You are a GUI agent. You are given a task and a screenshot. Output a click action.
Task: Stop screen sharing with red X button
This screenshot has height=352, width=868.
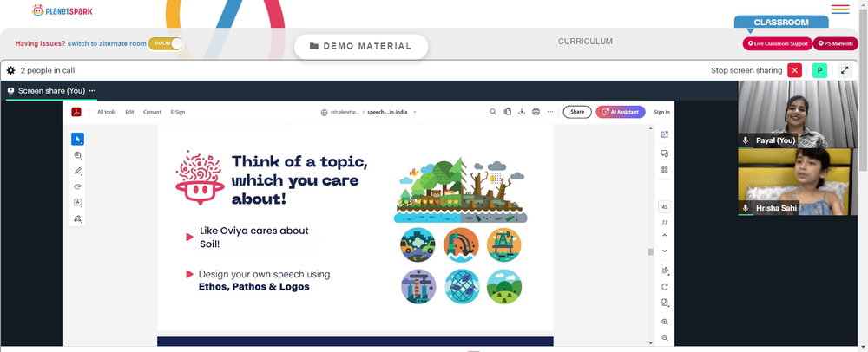794,70
